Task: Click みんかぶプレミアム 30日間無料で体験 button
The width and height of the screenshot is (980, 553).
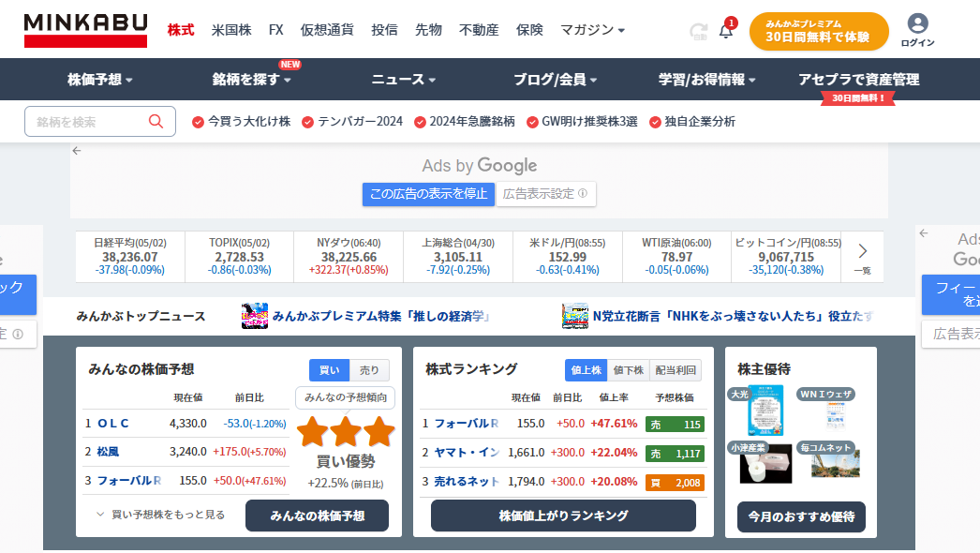Action: click(819, 31)
